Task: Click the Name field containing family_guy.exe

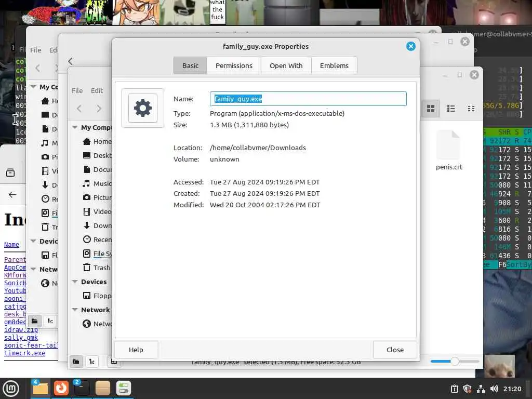Action: click(308, 99)
